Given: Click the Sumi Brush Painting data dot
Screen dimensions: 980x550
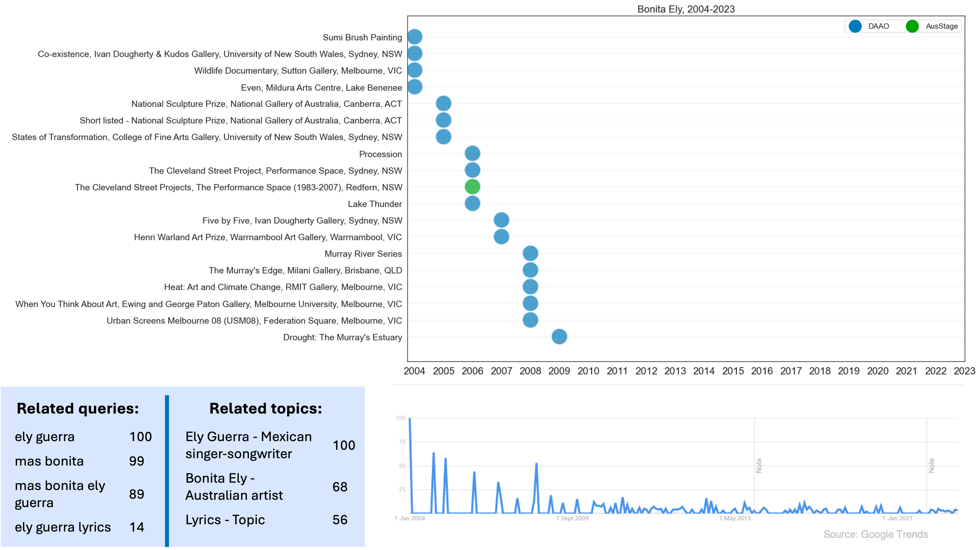Looking at the screenshot, I should pyautogui.click(x=415, y=37).
